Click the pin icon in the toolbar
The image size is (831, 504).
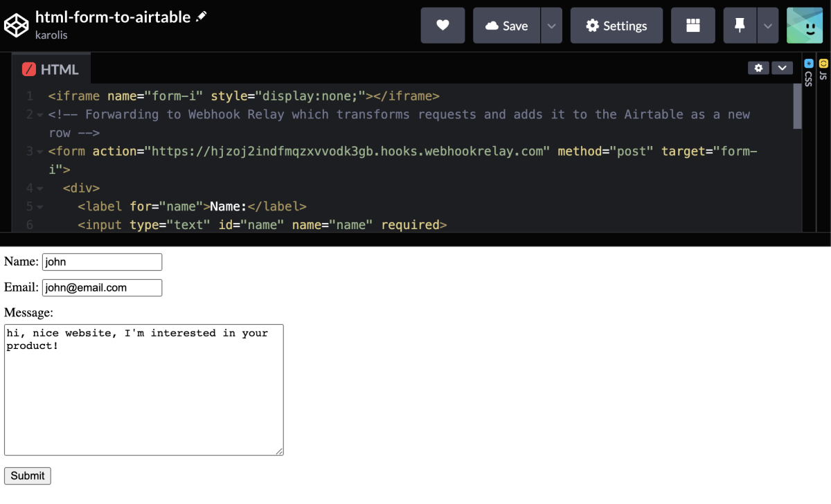click(739, 25)
